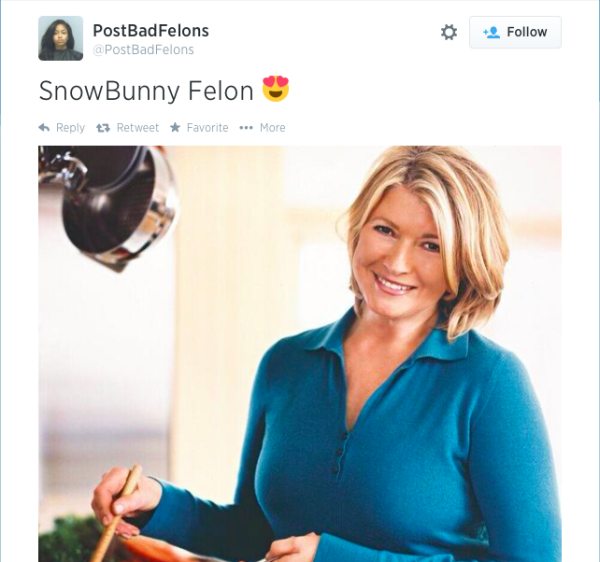Open the PostBadFelons display name link
The width and height of the screenshot is (600, 562).
(x=151, y=31)
